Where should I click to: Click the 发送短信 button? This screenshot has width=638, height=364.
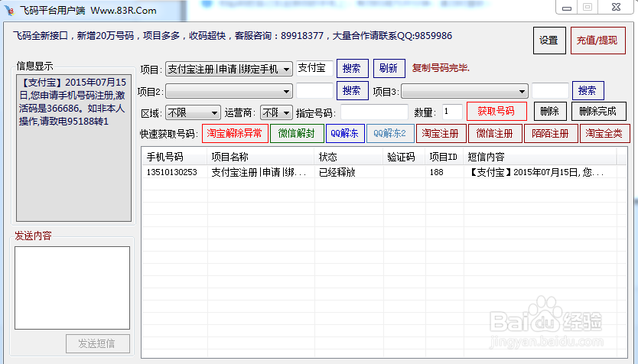click(98, 343)
